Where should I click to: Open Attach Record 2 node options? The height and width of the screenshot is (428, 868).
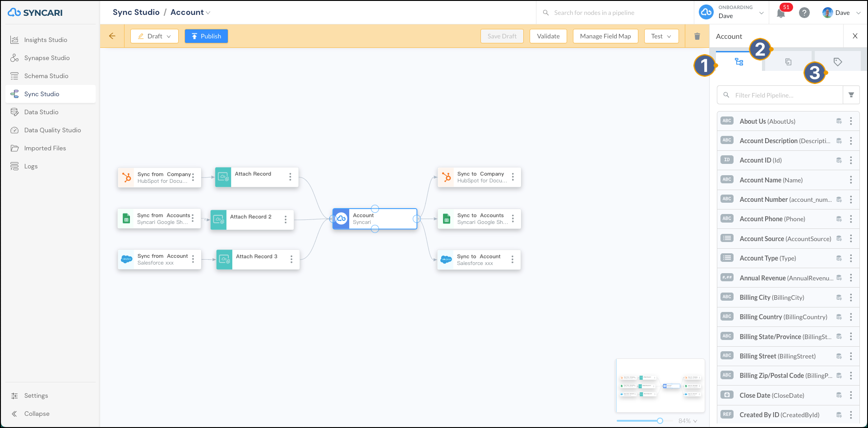click(x=286, y=219)
